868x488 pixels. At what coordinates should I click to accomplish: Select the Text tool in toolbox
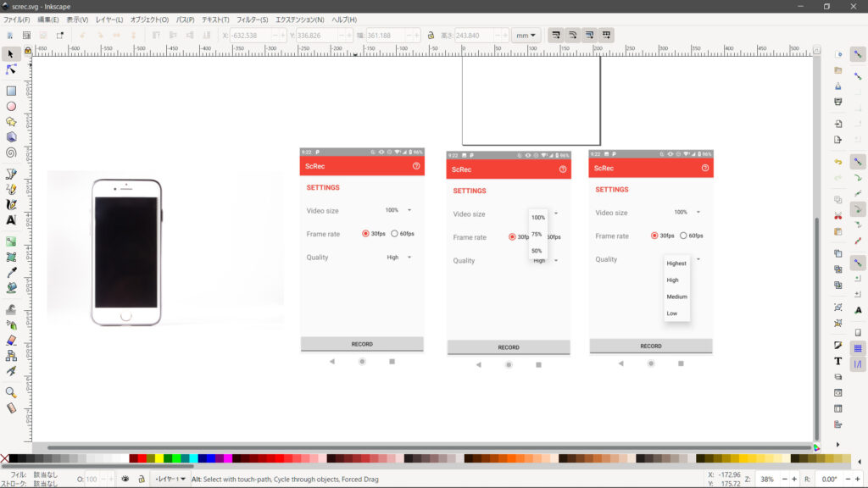tap(10, 220)
